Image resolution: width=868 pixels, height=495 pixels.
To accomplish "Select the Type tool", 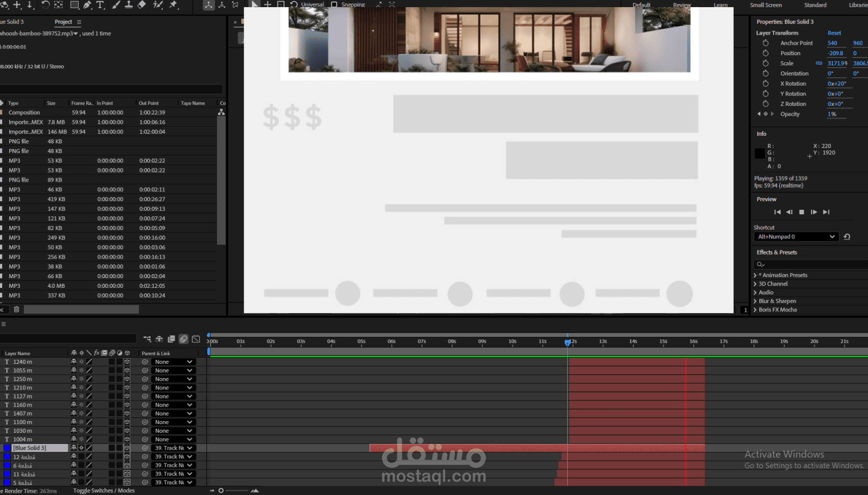I will 100,5.
